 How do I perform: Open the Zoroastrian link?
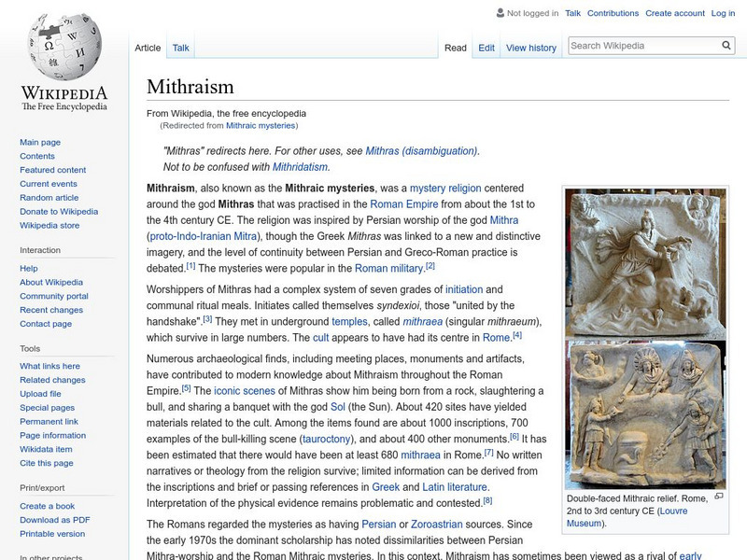coord(436,525)
